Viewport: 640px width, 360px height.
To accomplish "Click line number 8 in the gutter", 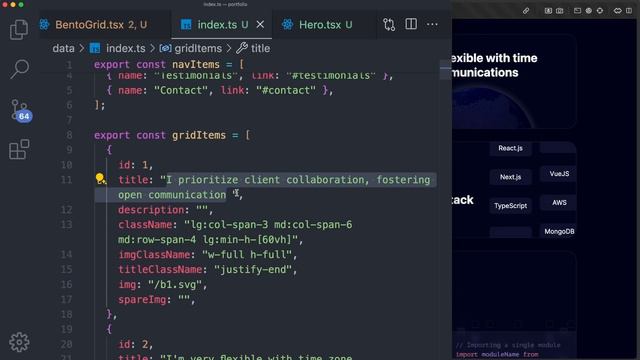I will coord(69,135).
